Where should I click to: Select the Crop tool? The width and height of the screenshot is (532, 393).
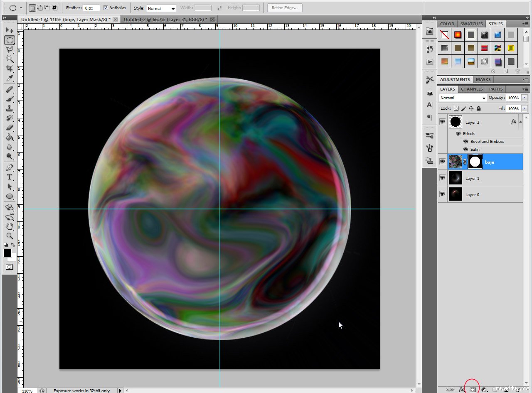(10, 69)
